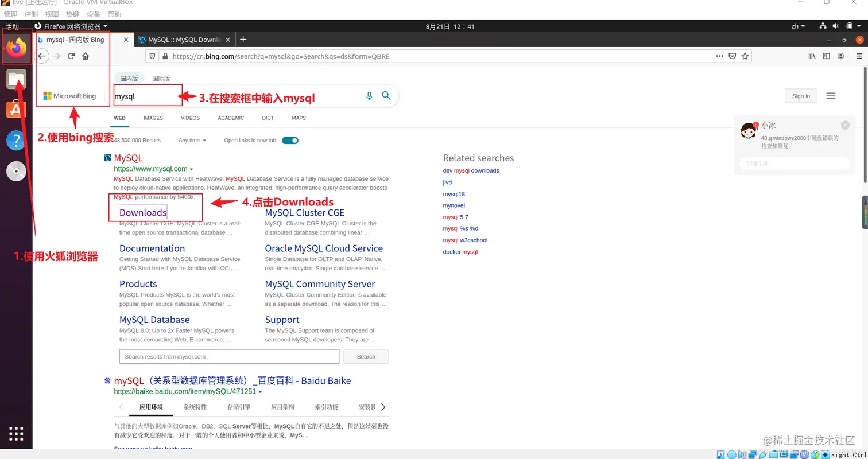Click the Bing search magnifier icon

(x=386, y=96)
